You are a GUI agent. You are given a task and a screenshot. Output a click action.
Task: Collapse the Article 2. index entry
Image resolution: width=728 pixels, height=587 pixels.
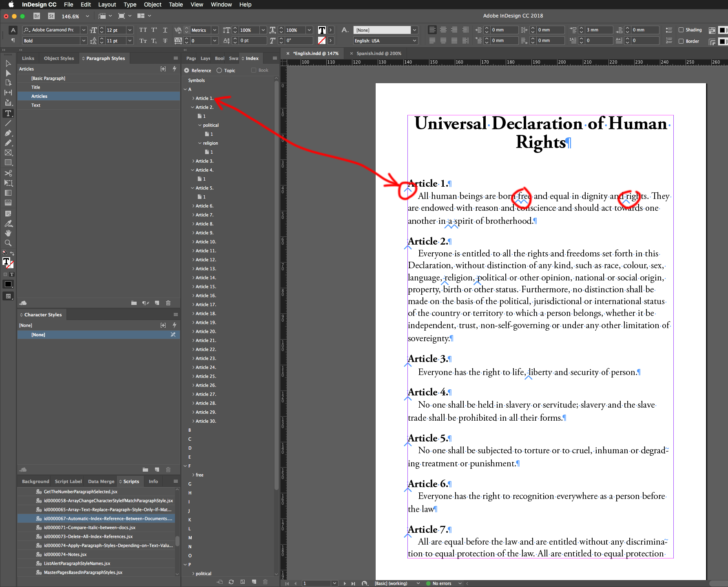pos(193,107)
